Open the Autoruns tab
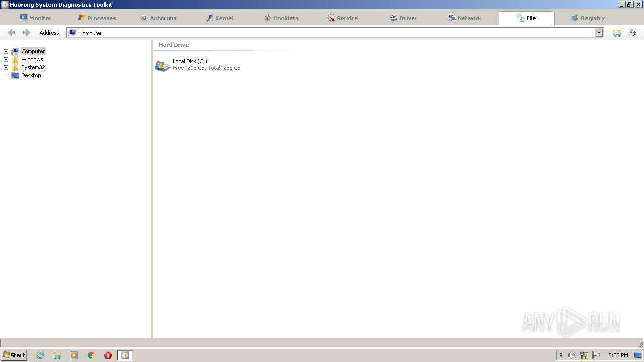Viewport: 644px width, 362px height. click(x=158, y=18)
